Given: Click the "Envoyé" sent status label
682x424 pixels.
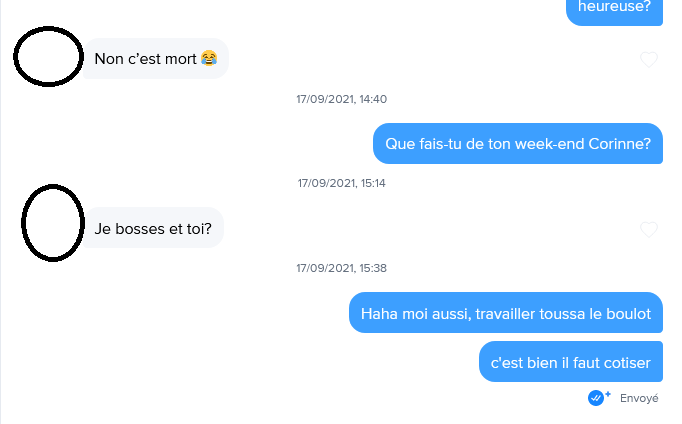Looking at the screenshot, I should point(639,398).
